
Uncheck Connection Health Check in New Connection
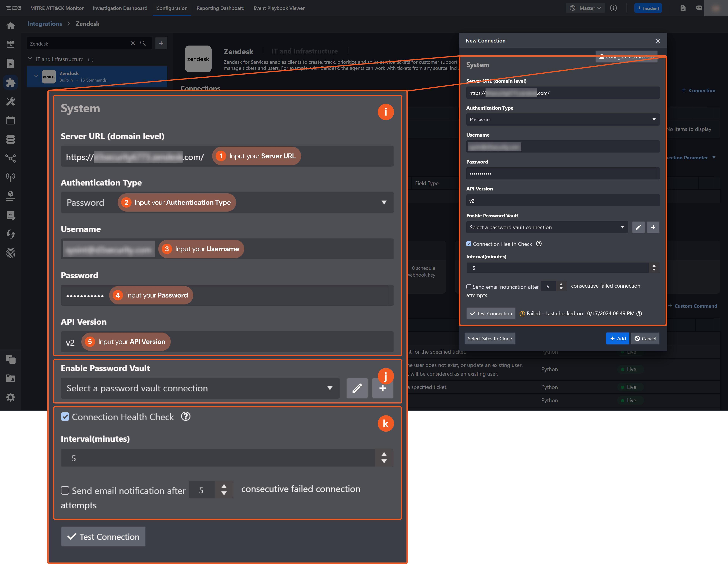(469, 244)
